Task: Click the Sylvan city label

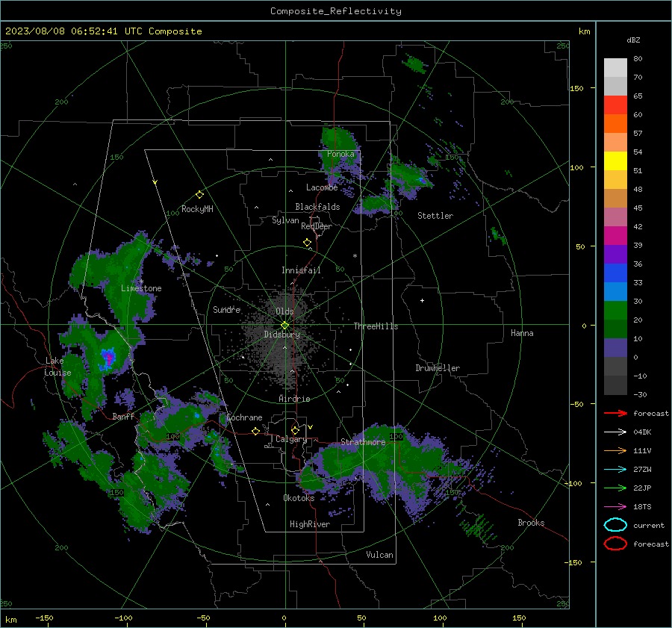Action: (285, 221)
